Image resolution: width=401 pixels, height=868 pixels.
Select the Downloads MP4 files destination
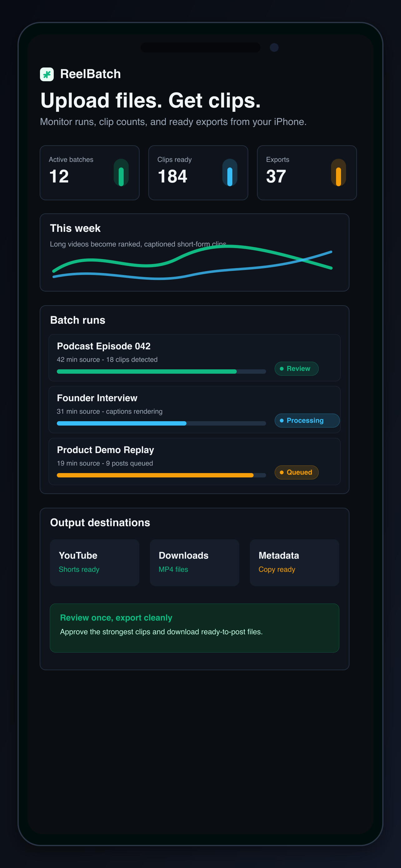[195, 563]
